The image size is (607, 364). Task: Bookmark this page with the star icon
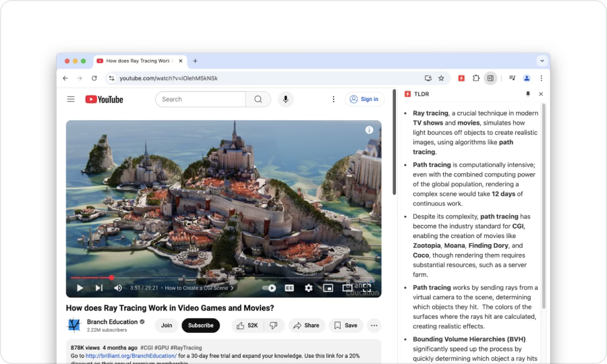441,78
